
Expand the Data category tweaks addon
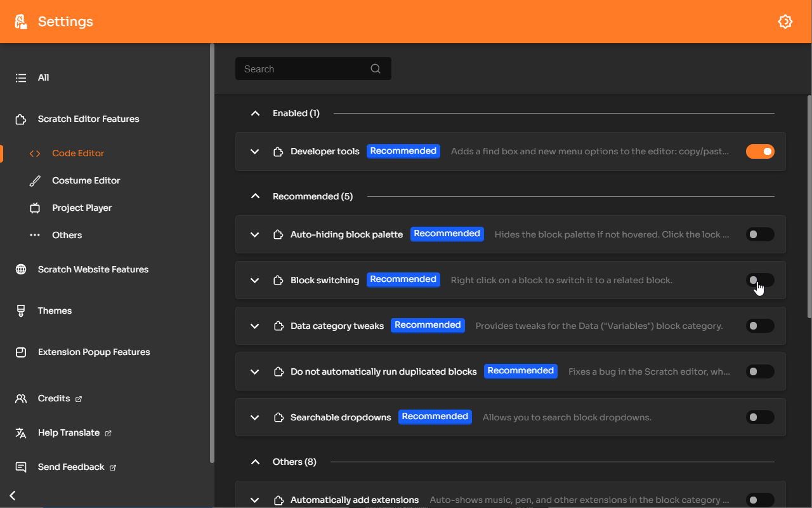[x=255, y=326]
